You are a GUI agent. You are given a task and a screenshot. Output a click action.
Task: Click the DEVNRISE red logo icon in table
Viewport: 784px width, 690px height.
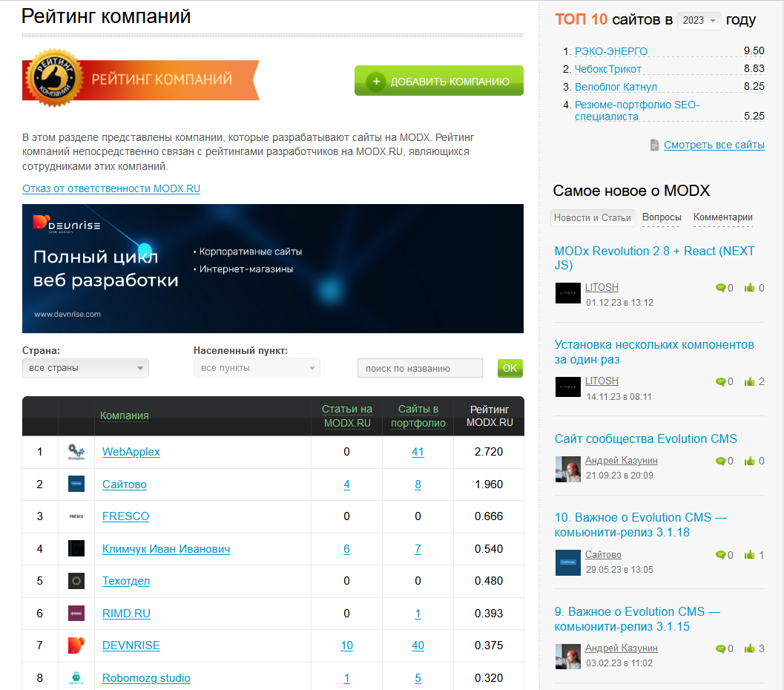(x=76, y=645)
